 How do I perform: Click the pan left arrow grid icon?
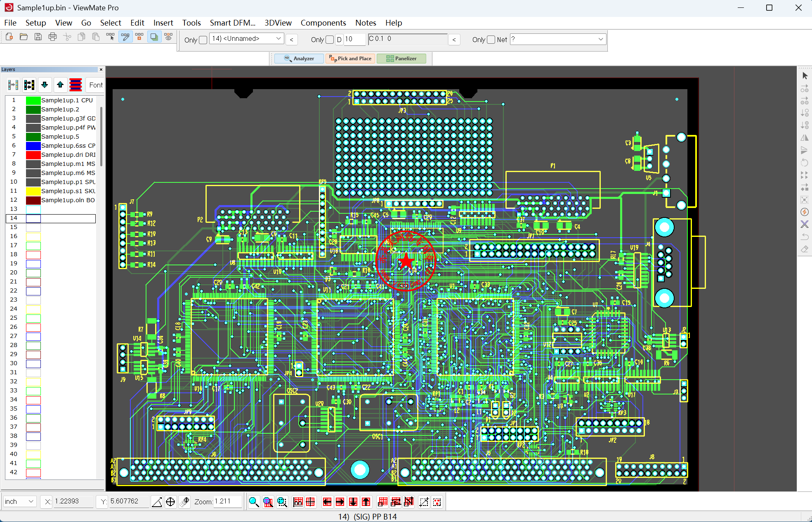coord(327,502)
